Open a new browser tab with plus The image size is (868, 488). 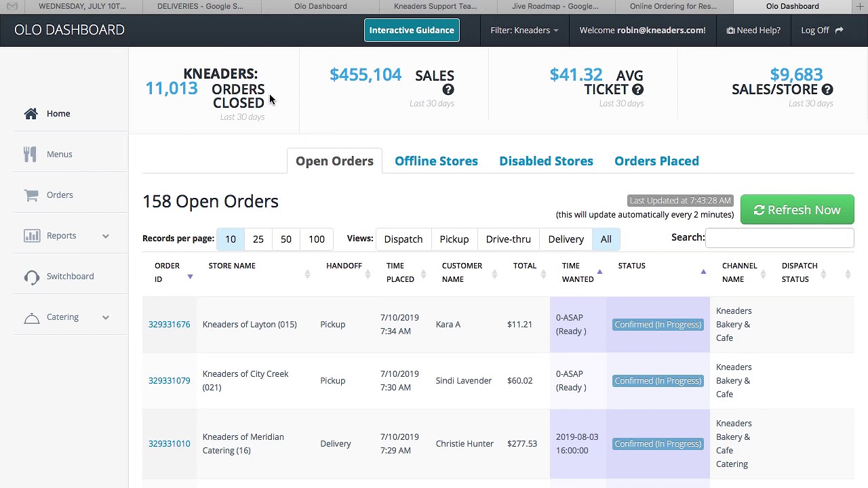tap(860, 6)
